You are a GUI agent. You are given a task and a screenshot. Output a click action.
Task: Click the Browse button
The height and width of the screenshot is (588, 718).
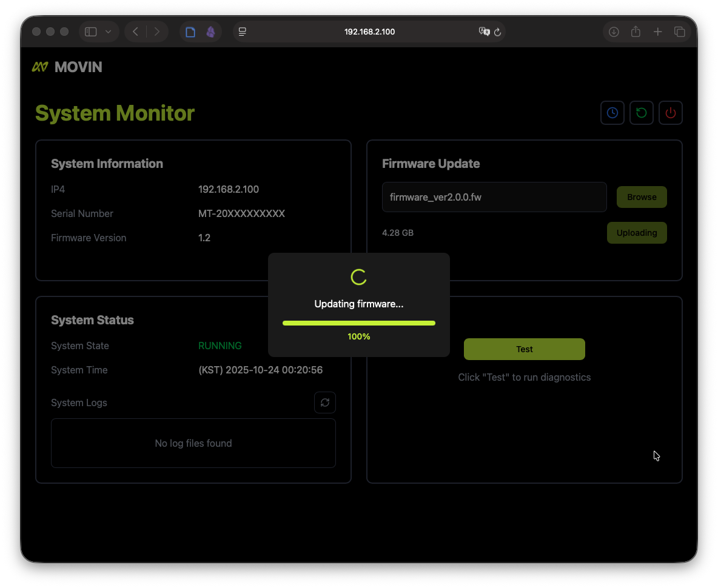(x=642, y=197)
